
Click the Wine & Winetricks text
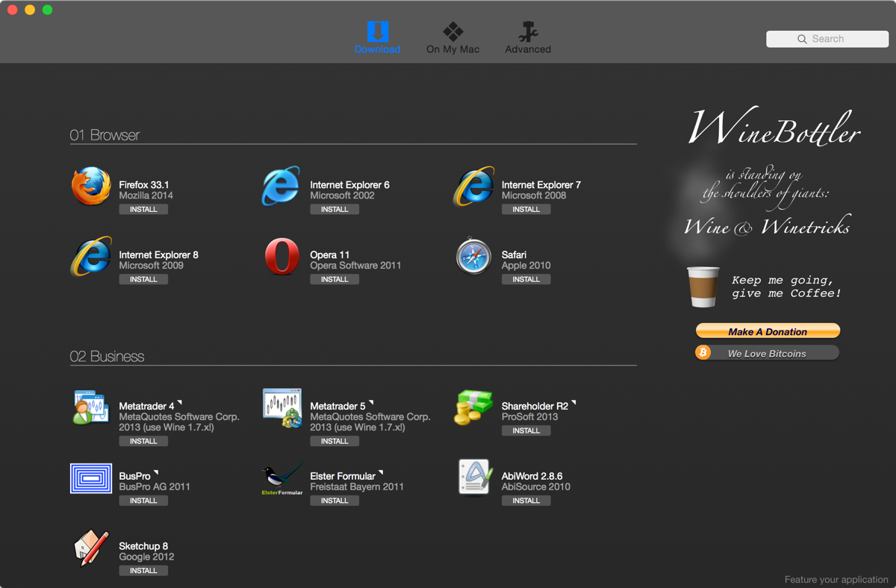[x=767, y=227]
